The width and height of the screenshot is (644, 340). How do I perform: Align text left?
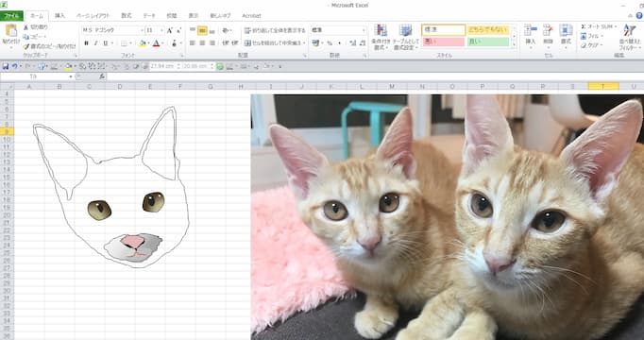pyautogui.click(x=193, y=43)
